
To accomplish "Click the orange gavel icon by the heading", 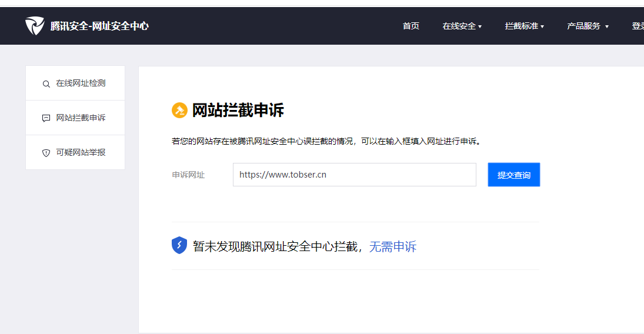I will point(179,110).
